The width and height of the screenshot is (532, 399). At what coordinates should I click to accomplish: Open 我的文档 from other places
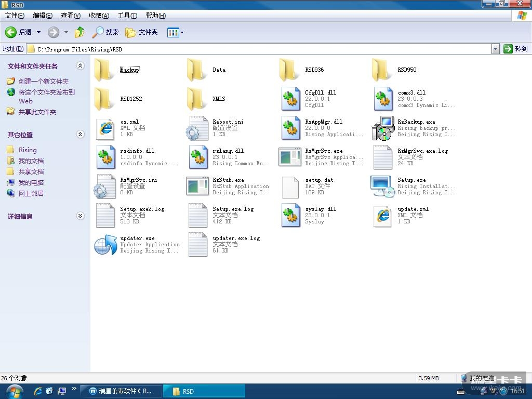(x=31, y=161)
